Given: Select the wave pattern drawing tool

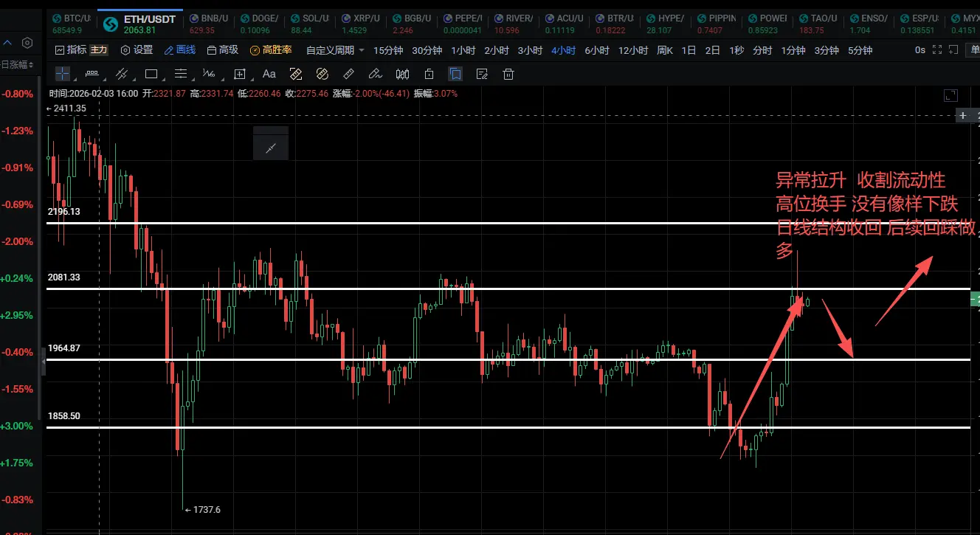Looking at the screenshot, I should (210, 74).
